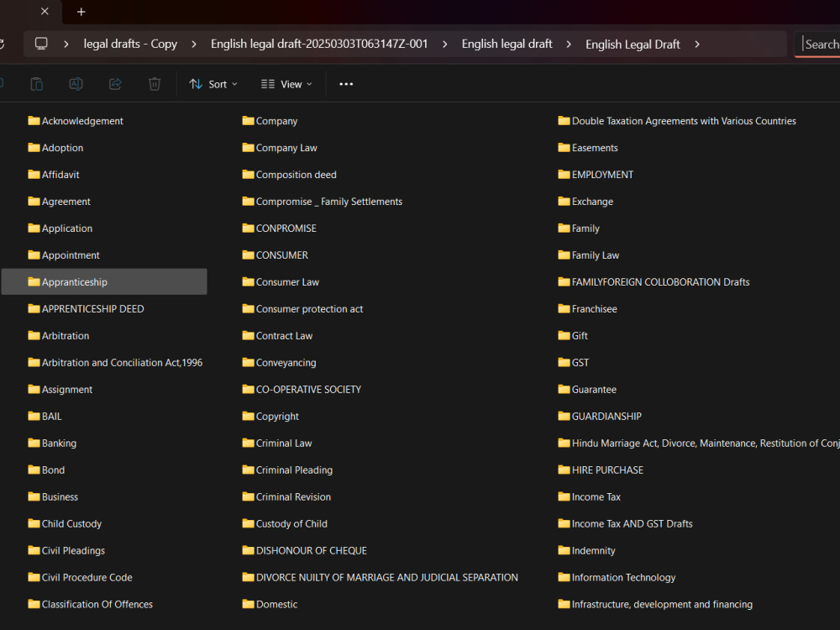The width and height of the screenshot is (840, 630).
Task: Click the Rename toolbar icon
Action: pos(76,84)
